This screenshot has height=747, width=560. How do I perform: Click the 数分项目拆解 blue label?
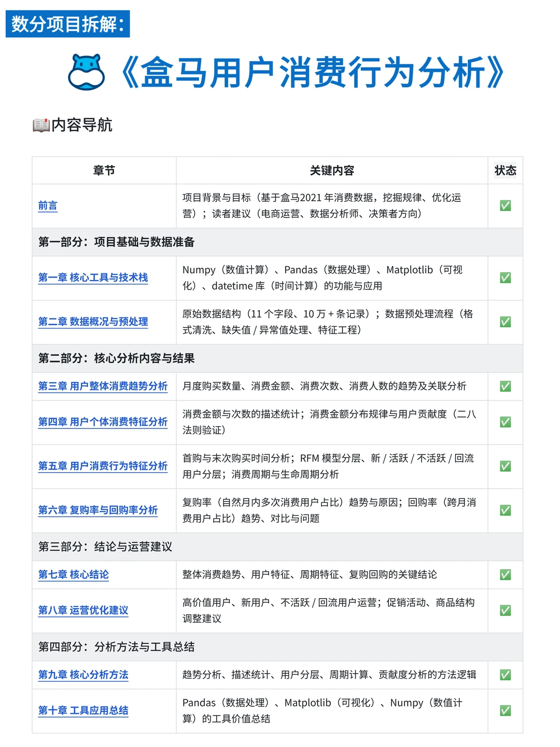click(68, 24)
